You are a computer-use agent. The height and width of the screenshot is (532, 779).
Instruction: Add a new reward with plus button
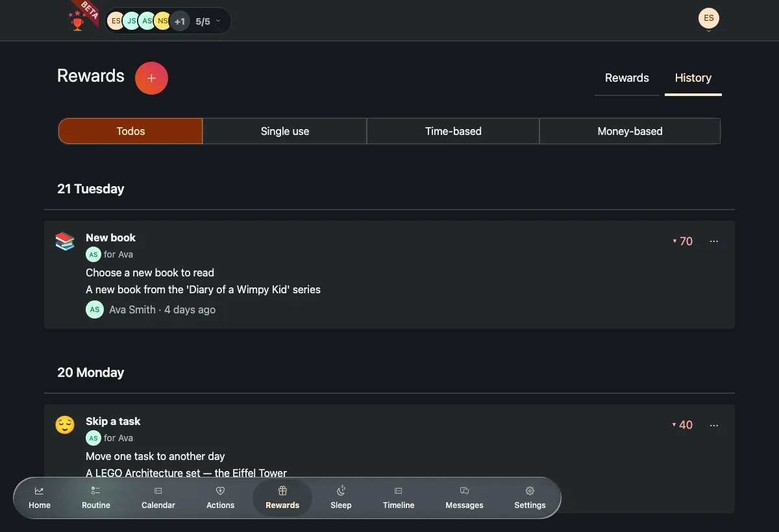tap(151, 79)
